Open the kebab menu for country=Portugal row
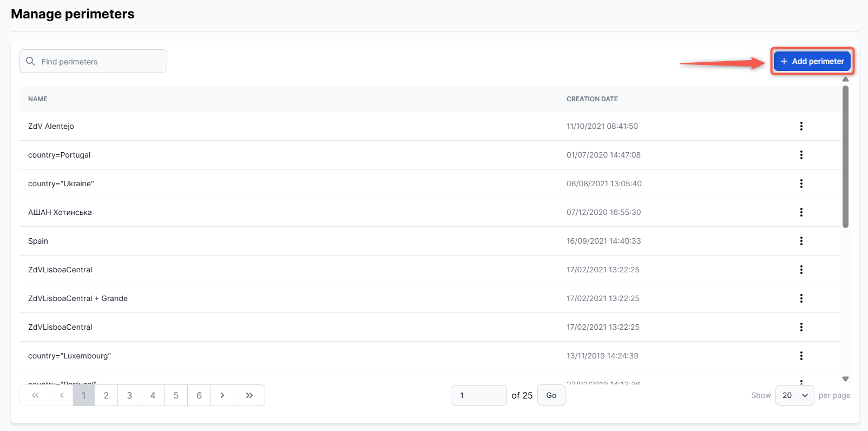Screen dimensions: 868x431 pyautogui.click(x=801, y=155)
